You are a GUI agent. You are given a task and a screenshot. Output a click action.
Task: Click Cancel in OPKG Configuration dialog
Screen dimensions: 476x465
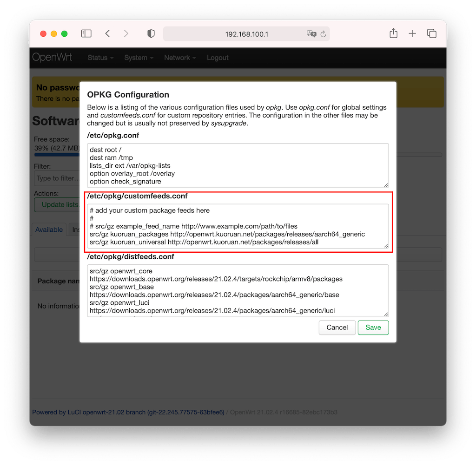coord(337,327)
